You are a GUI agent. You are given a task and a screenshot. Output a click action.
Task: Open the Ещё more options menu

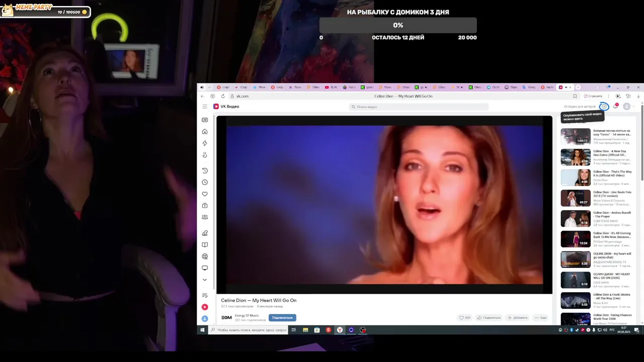coord(540,318)
